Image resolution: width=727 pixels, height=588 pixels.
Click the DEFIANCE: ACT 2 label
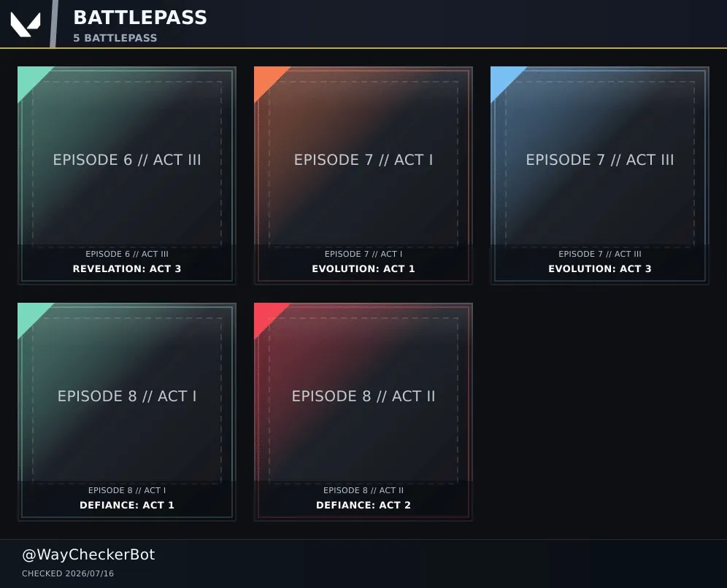pyautogui.click(x=363, y=505)
